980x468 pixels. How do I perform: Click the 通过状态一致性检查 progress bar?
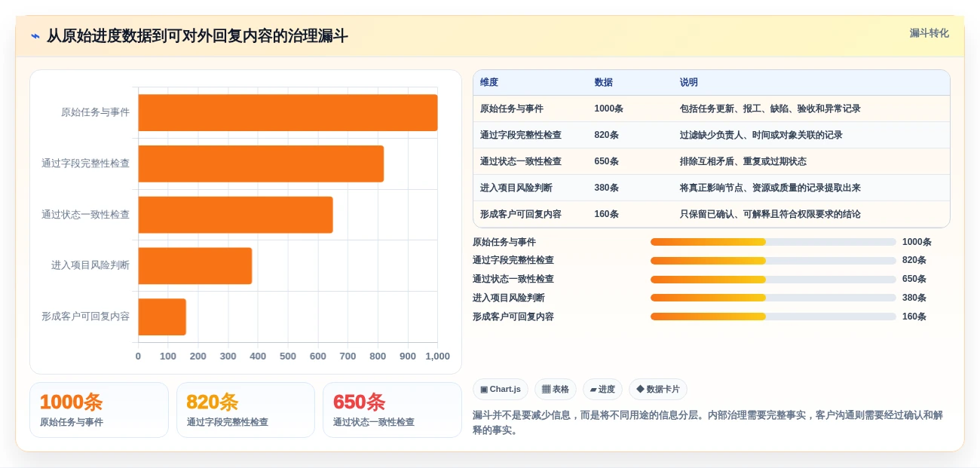coord(773,279)
